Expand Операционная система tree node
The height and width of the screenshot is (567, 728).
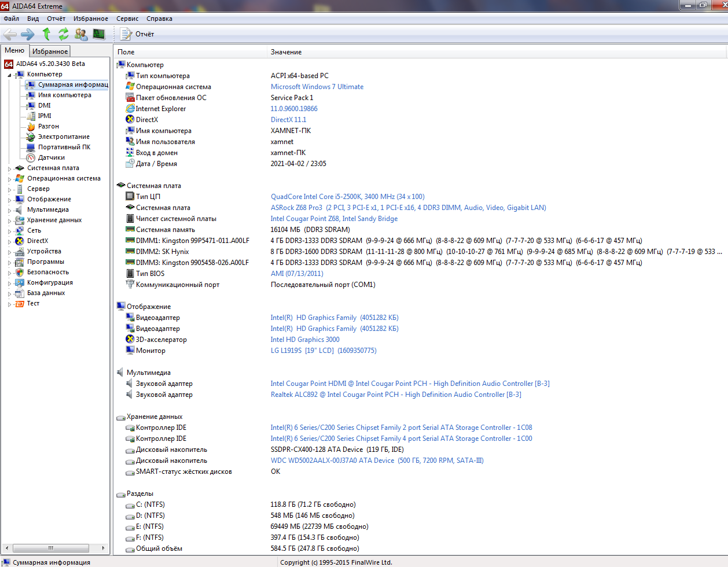pyautogui.click(x=9, y=179)
